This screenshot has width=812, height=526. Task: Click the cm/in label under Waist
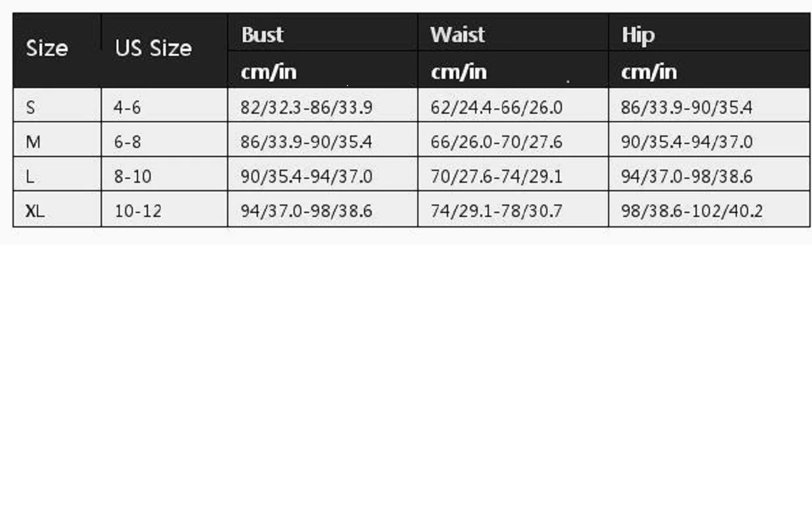(x=459, y=72)
